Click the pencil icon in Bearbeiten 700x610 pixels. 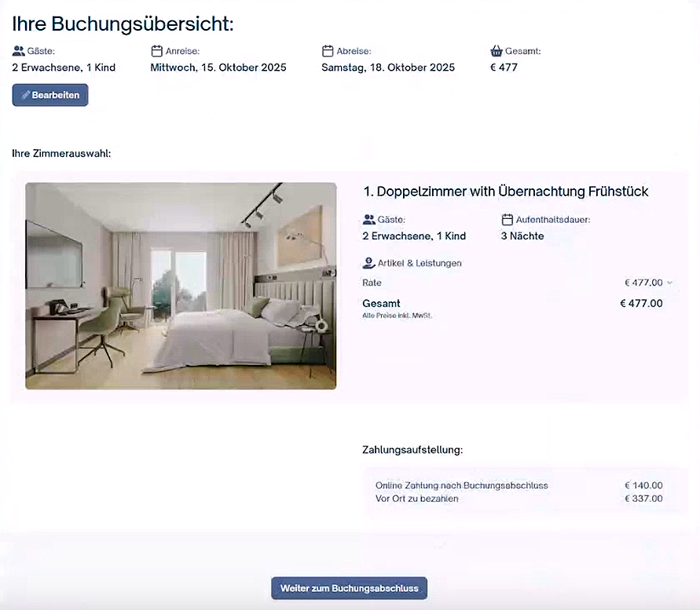click(26, 95)
